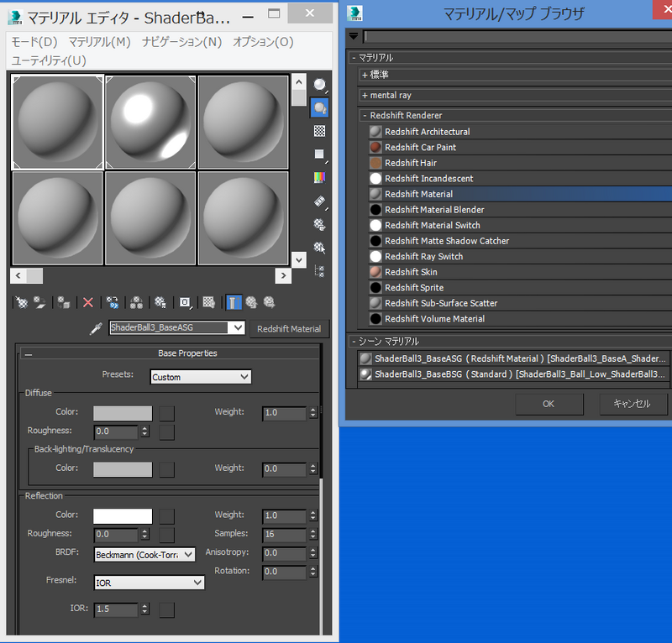The width and height of the screenshot is (672, 643).
Task: Open the オプション(O) menu
Action: [x=263, y=42]
